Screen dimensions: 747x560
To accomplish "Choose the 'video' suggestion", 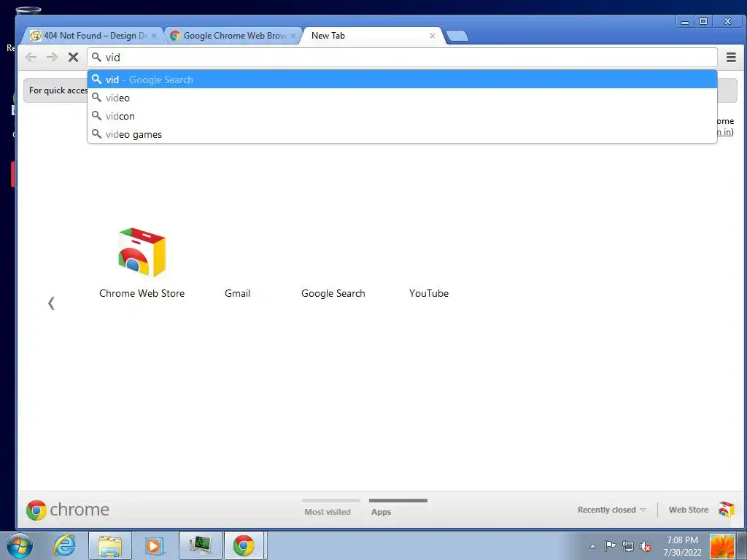I will tap(402, 98).
